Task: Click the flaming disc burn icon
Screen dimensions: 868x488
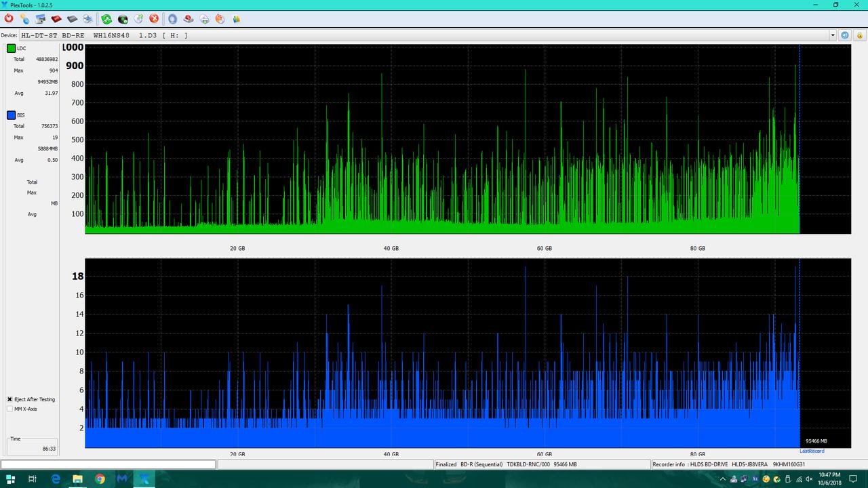Action: (220, 19)
